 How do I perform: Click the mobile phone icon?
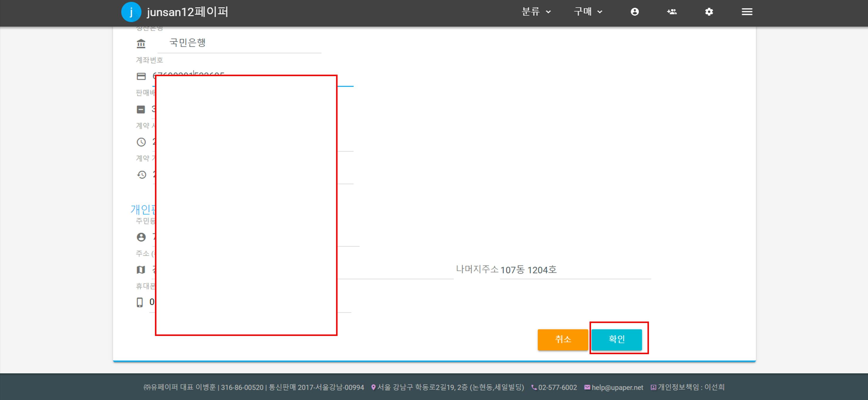[x=139, y=302]
